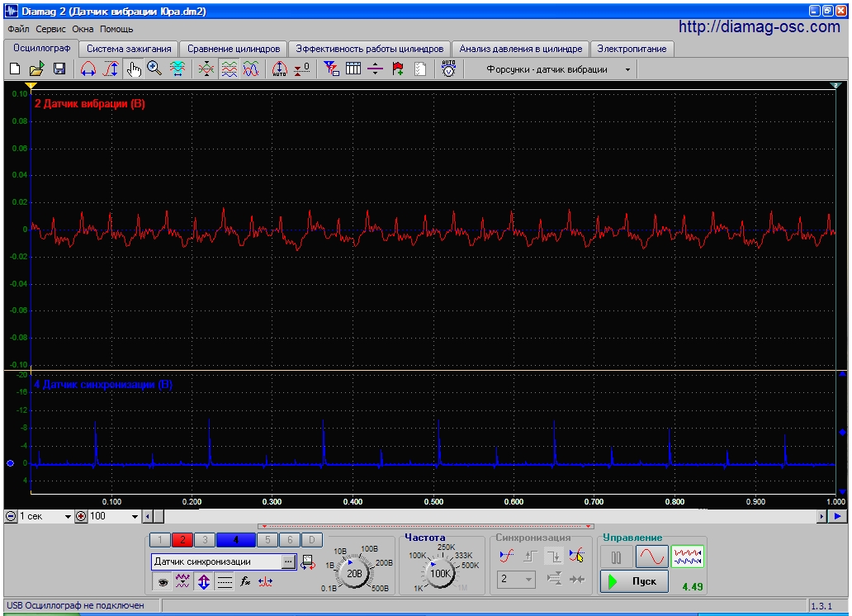This screenshot has width=852, height=616.
Task: Toggle digital channel D button
Action: point(312,540)
